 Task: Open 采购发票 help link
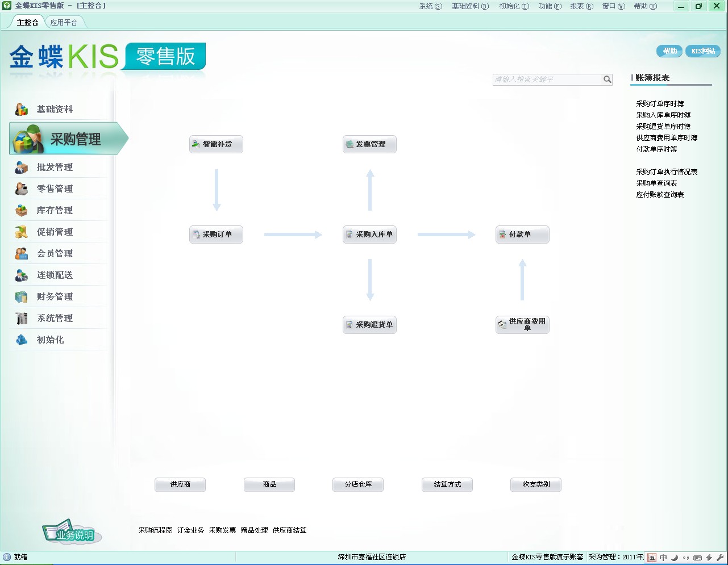(x=222, y=530)
